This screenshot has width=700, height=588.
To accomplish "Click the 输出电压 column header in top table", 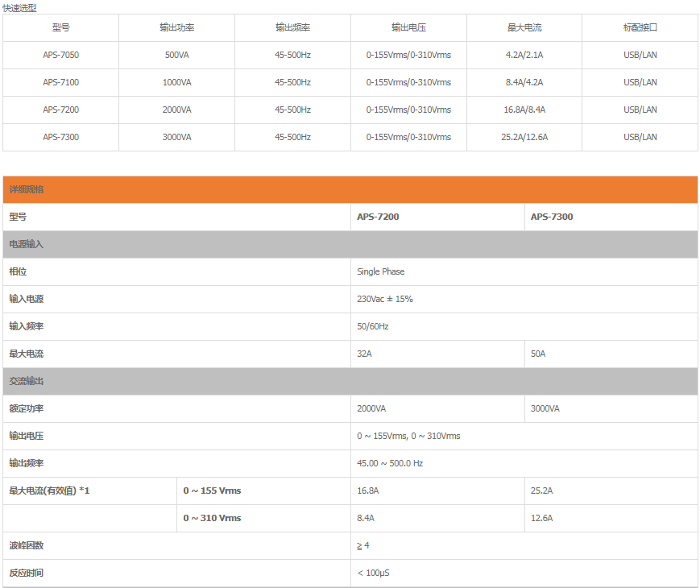I will [408, 27].
